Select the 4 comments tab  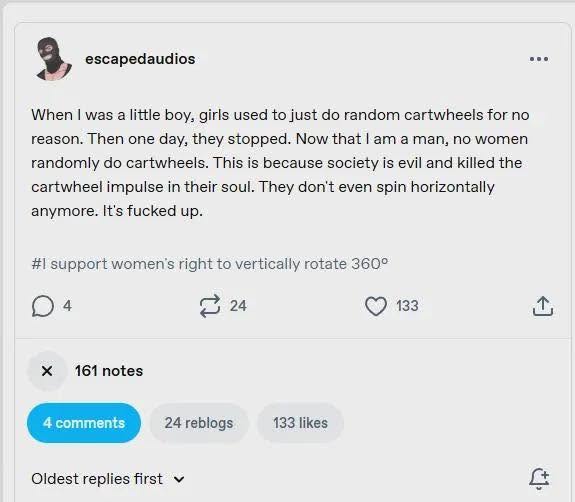[x=84, y=423]
